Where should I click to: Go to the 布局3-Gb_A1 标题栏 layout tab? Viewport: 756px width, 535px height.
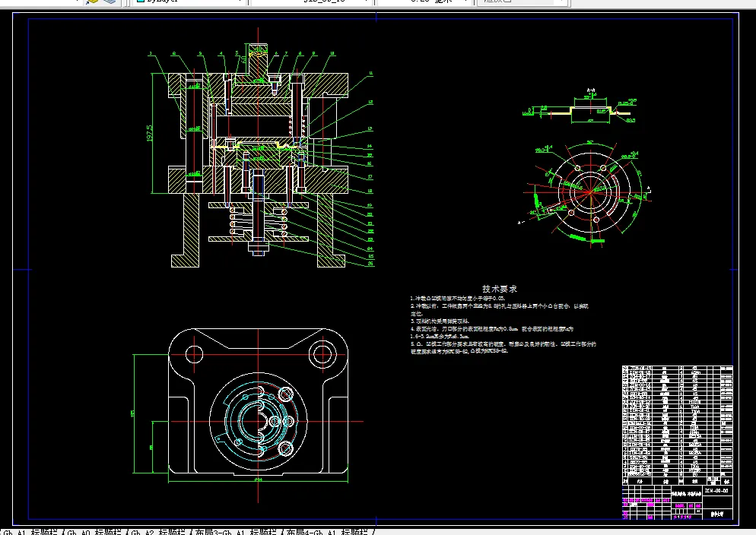tap(236, 532)
